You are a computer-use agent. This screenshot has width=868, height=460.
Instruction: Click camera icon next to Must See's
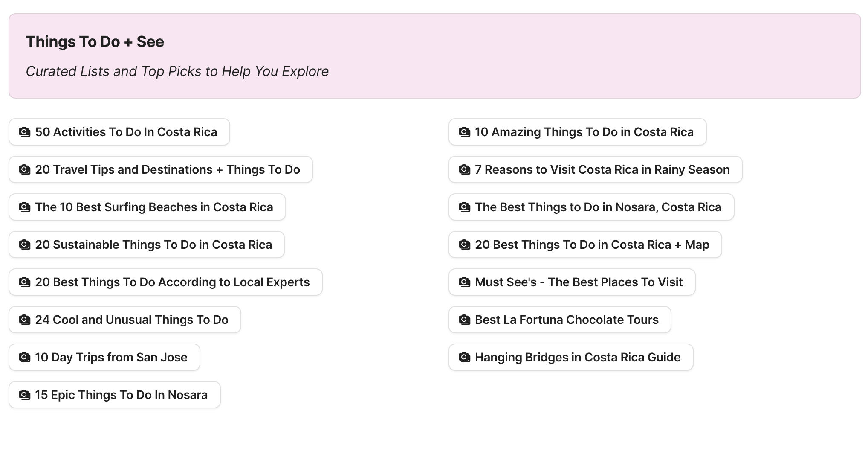click(465, 282)
